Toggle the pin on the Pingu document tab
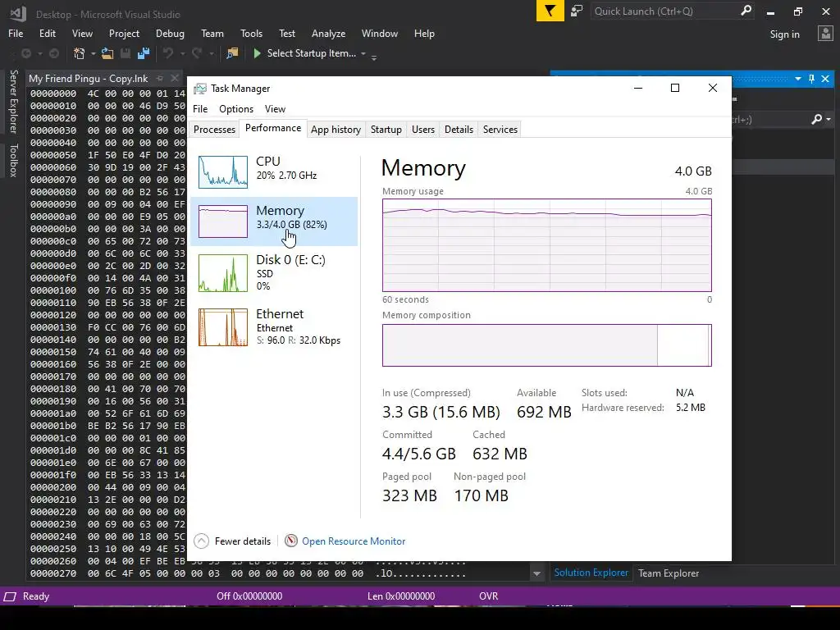This screenshot has height=630, width=840. (160, 78)
